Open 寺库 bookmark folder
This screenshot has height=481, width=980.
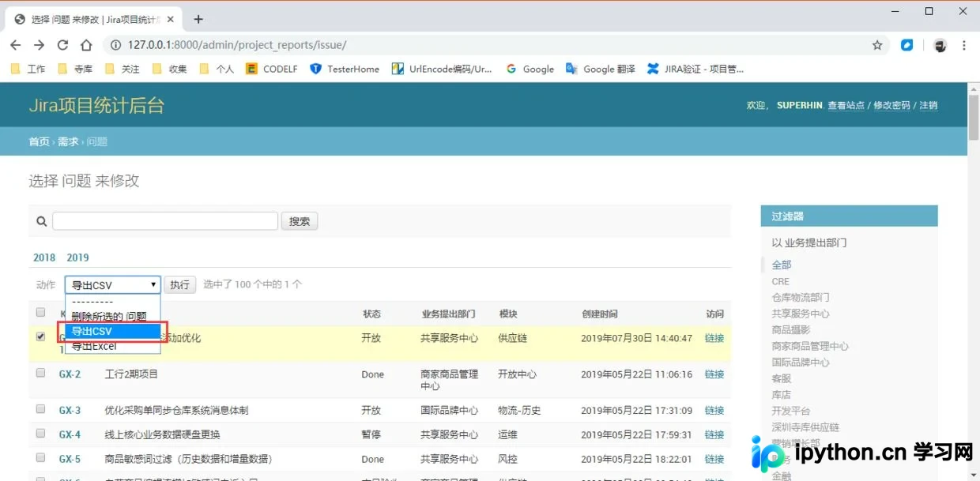pyautogui.click(x=75, y=69)
